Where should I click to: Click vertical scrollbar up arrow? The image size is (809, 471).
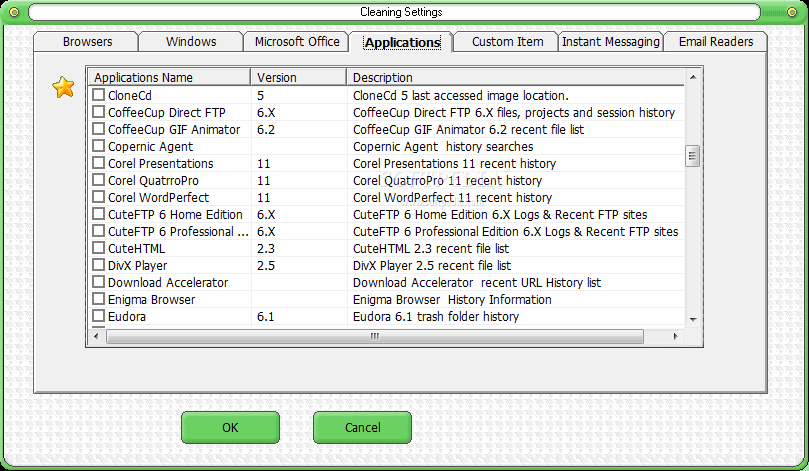point(693,77)
